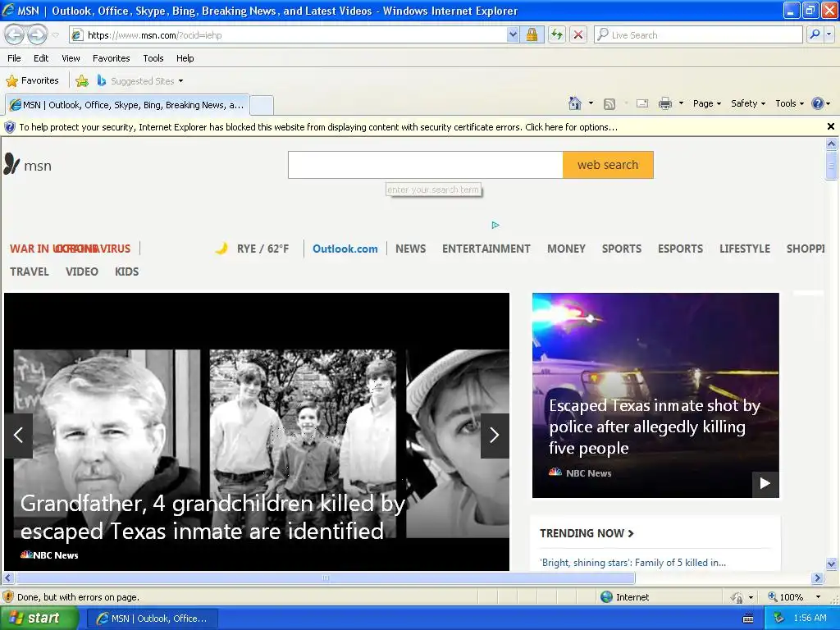Select the MSN browser tab

tap(127, 105)
